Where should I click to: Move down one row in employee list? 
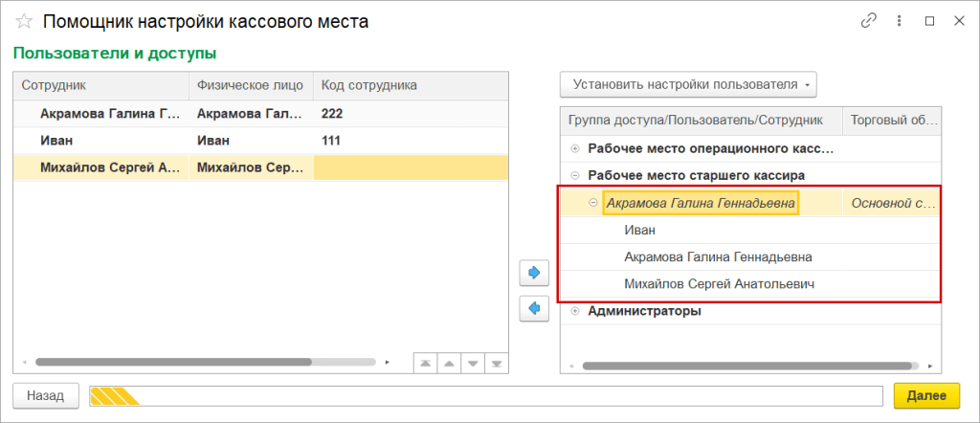(x=472, y=364)
